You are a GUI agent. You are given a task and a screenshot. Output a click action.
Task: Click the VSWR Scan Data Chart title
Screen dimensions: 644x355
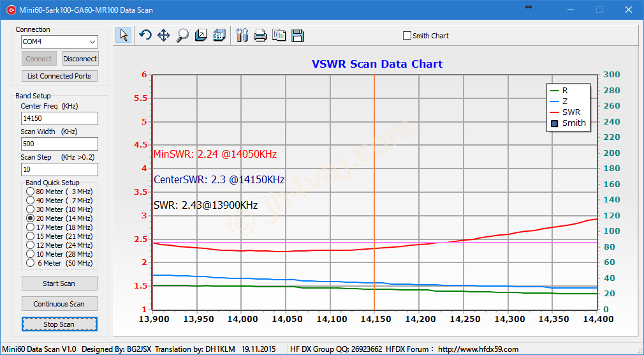point(377,64)
